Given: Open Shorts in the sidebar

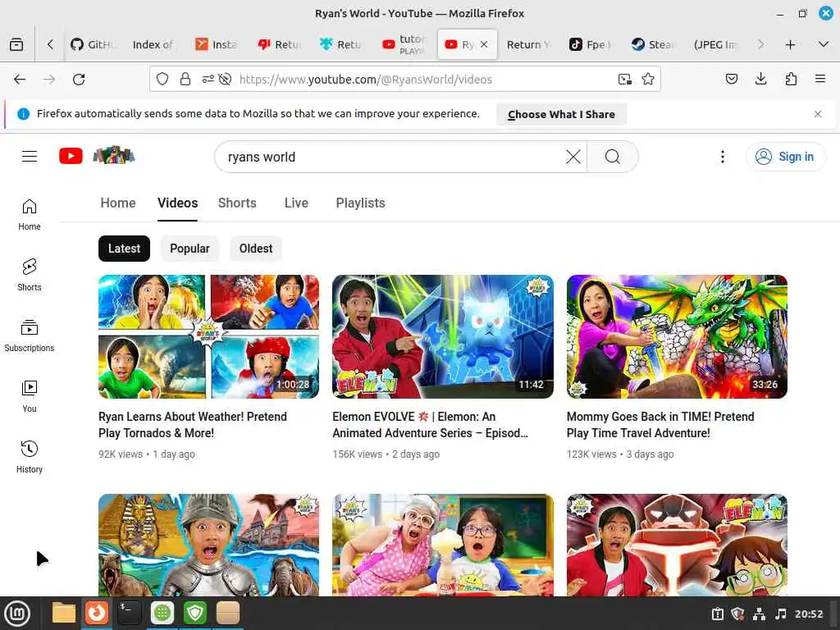Looking at the screenshot, I should pyautogui.click(x=30, y=276).
